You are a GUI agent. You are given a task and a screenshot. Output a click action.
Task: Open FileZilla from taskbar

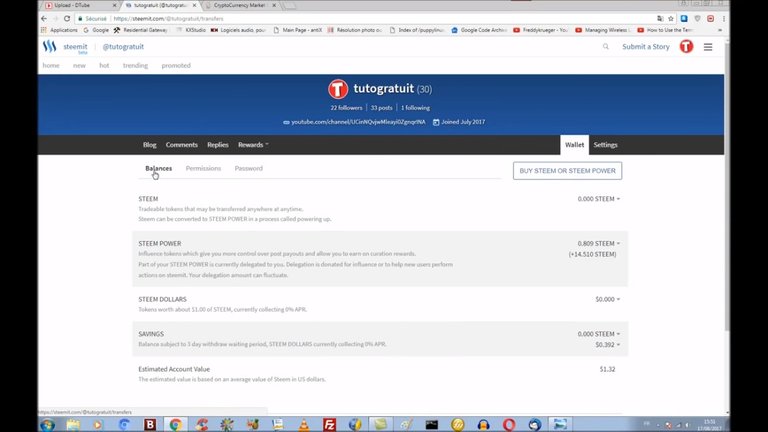pos(330,425)
